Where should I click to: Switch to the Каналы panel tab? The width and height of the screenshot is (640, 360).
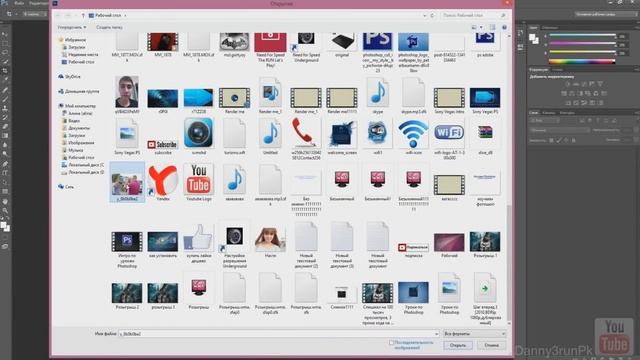tap(548, 113)
